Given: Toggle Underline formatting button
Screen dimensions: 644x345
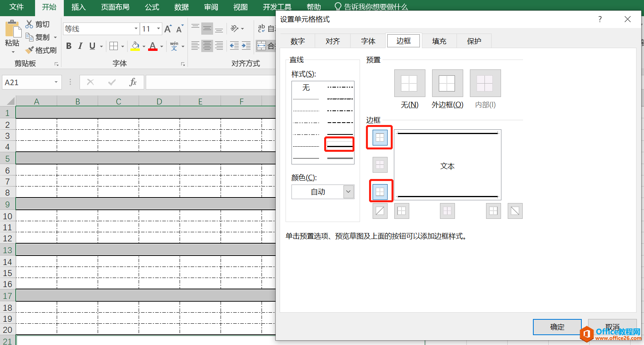Looking at the screenshot, I should 92,46.
